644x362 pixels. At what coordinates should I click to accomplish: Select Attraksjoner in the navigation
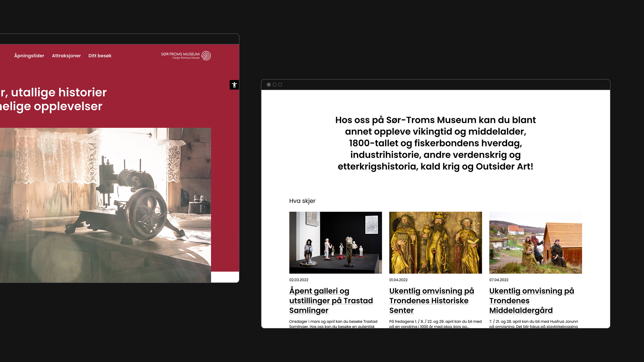[66, 56]
